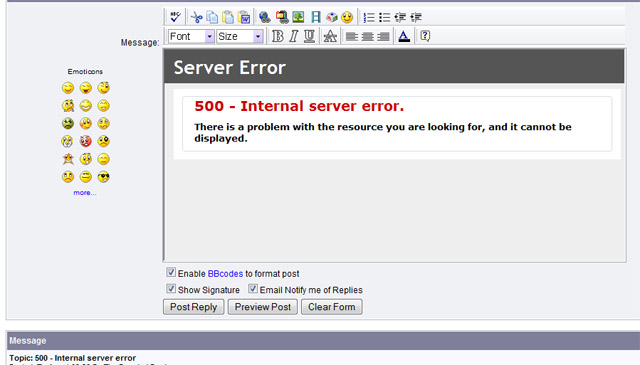Viewport: 640px width, 365px height.
Task: Toggle the Show Signature checkbox
Action: [x=171, y=289]
